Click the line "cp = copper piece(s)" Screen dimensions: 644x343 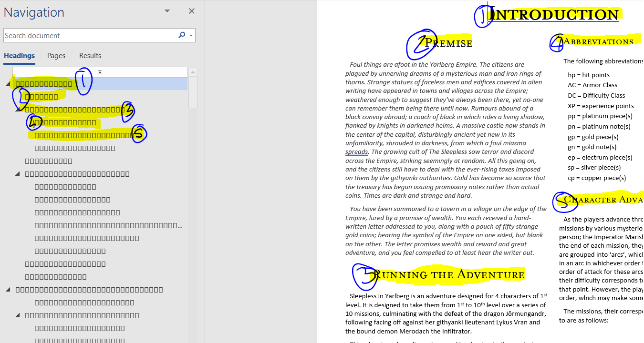(597, 178)
